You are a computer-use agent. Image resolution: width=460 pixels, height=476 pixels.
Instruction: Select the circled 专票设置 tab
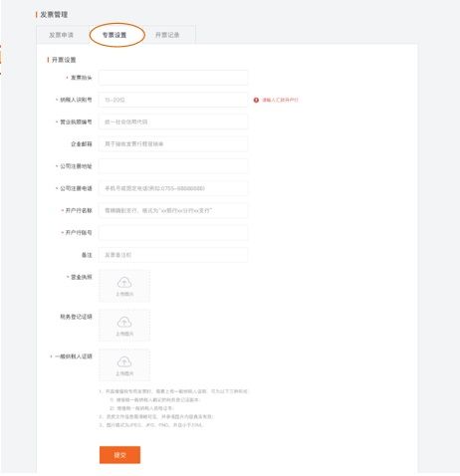tap(115, 35)
